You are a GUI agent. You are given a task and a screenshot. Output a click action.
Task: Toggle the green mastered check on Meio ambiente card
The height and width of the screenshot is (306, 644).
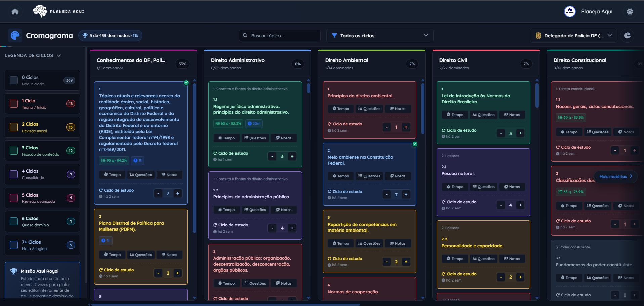pos(415,144)
